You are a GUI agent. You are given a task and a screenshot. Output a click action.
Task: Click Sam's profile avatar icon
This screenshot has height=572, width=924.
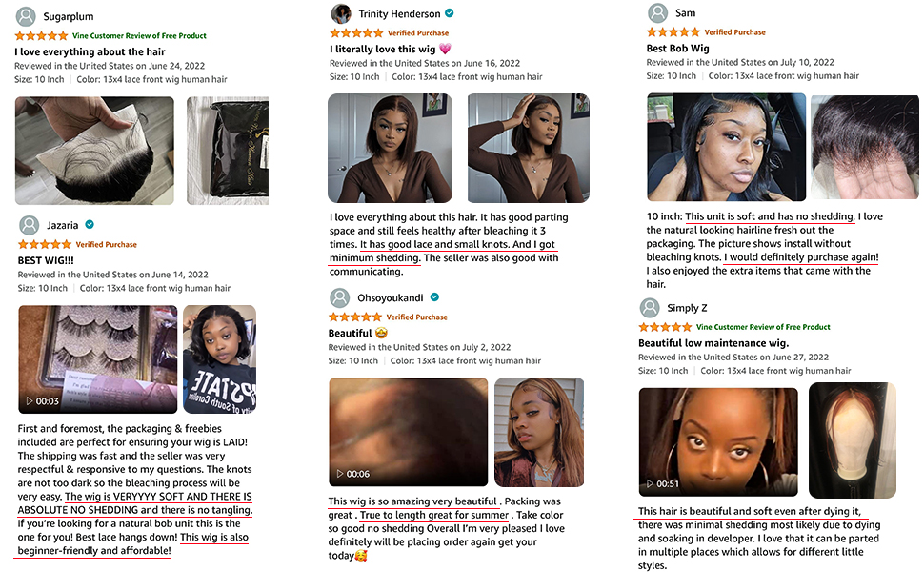click(657, 13)
